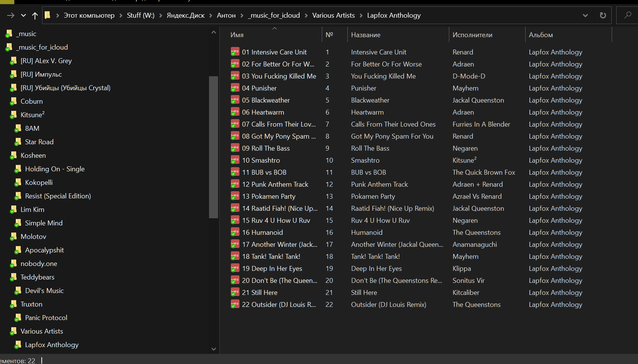Expand the address bar history dropdown
Viewport: 638px width, 364px height.
(585, 15)
